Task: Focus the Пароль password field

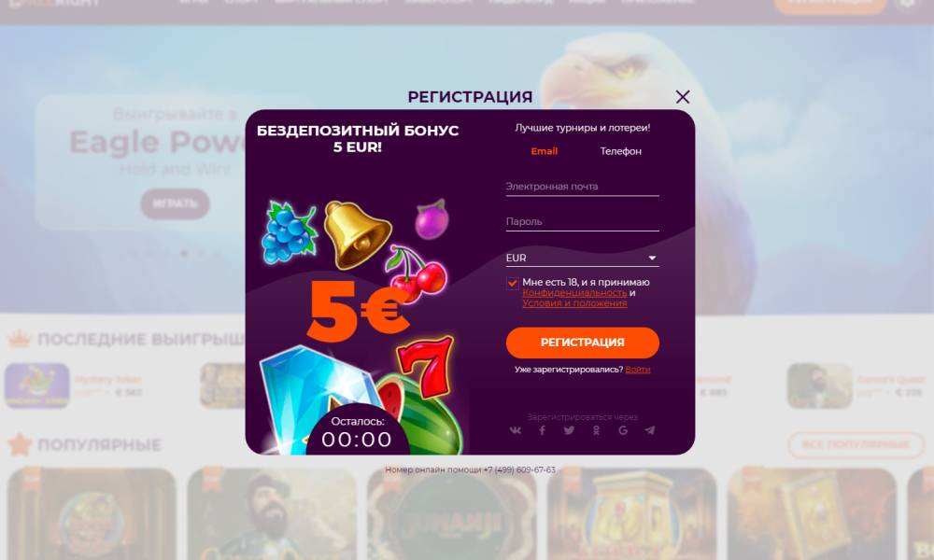Action: click(x=582, y=222)
